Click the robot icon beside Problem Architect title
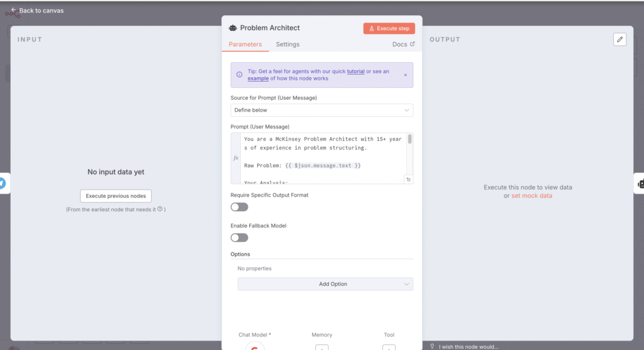This screenshot has width=644, height=350. point(233,28)
